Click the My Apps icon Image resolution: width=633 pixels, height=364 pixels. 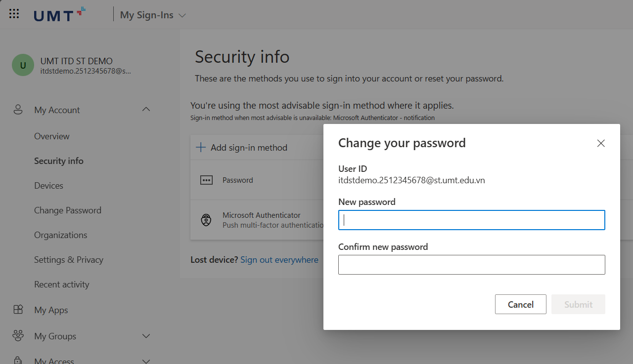(18, 310)
